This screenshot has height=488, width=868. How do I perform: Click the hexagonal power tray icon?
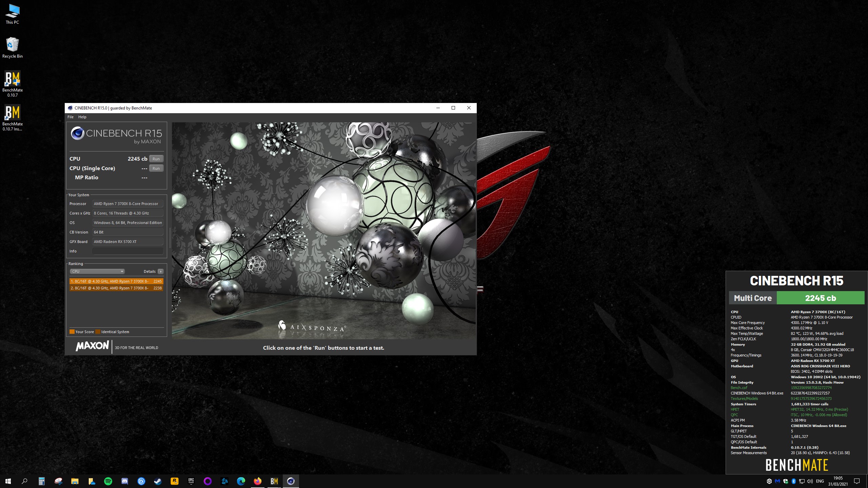(769, 481)
